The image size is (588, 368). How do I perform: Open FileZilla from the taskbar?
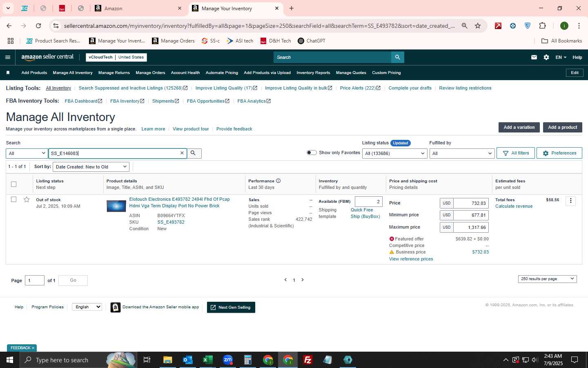[308, 360]
